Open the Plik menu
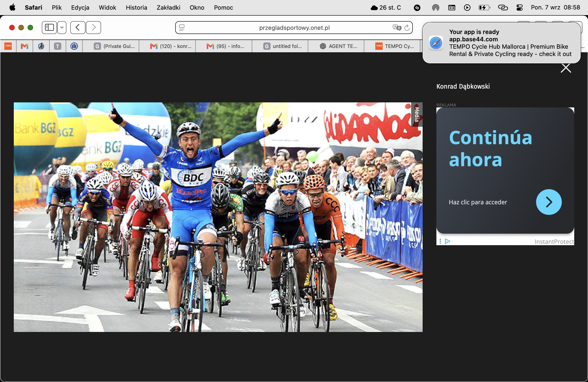588x382 pixels. 57,7
